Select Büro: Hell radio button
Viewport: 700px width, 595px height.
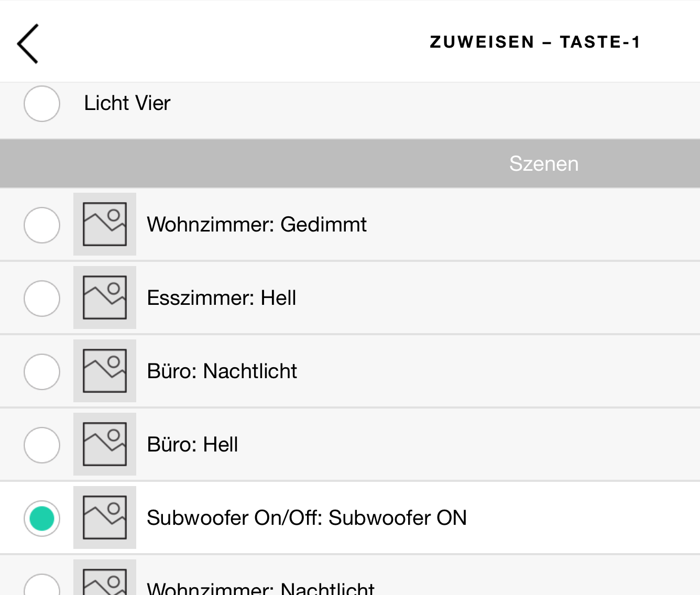42,445
